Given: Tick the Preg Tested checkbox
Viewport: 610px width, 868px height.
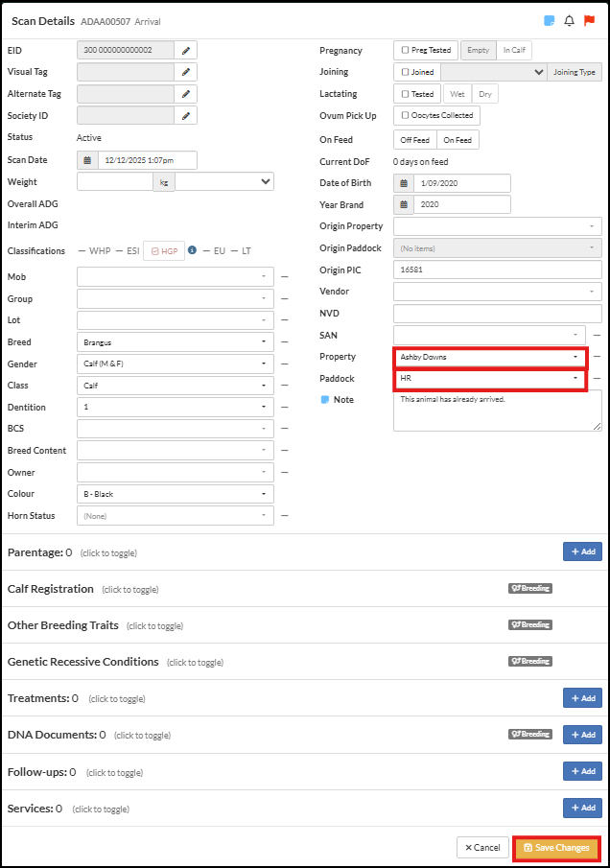Looking at the screenshot, I should click(406, 50).
